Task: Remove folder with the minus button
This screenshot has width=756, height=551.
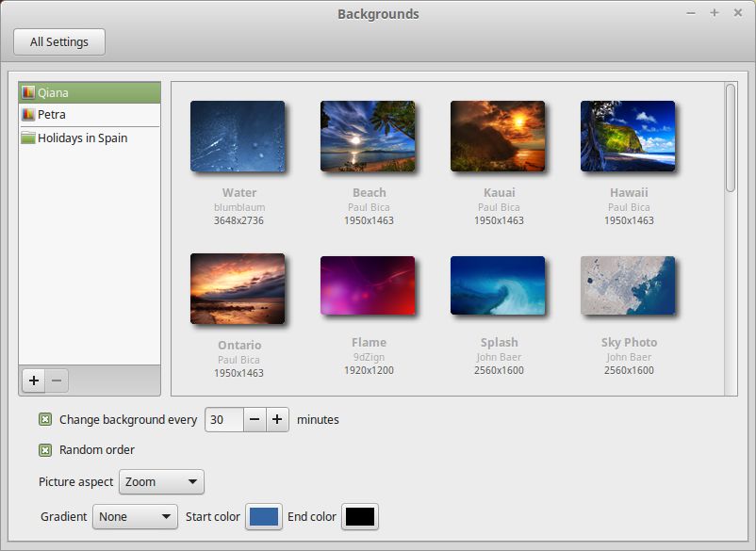Action: (x=57, y=381)
